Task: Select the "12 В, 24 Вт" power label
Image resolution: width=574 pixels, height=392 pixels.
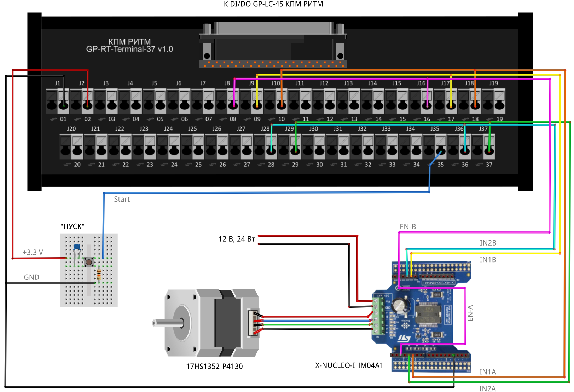Action: coord(237,239)
